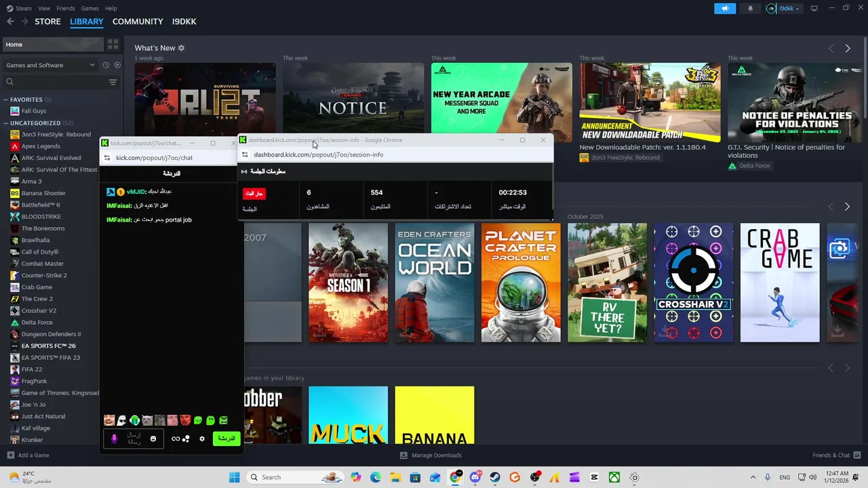Select Delta Force in the game list
The image size is (868, 488).
point(37,322)
